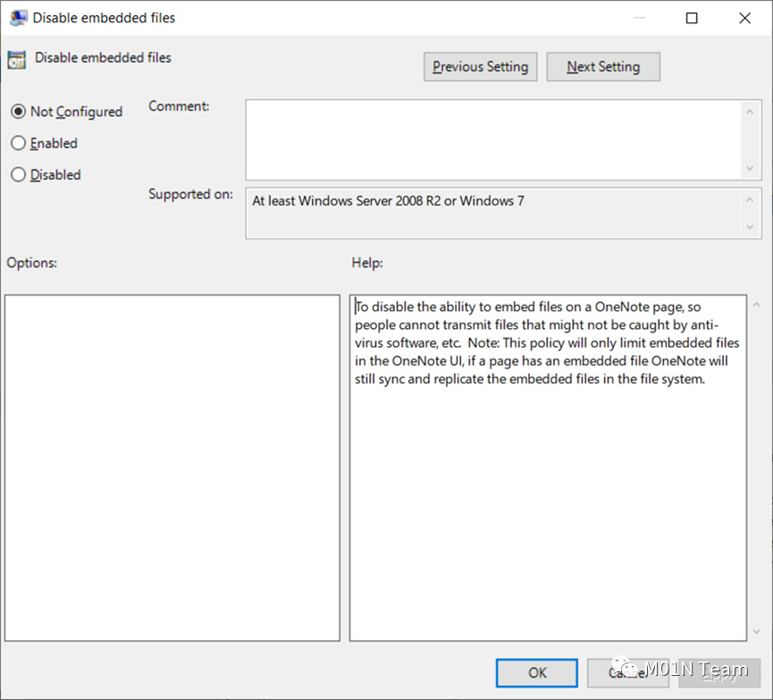Go to Next Setting
This screenshot has width=773, height=700.
(x=603, y=66)
